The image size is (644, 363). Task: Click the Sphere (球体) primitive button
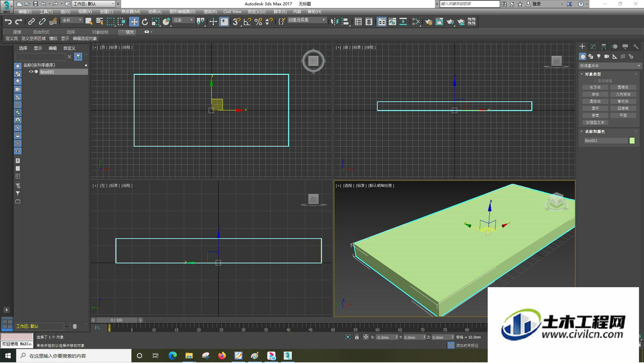[x=595, y=94]
